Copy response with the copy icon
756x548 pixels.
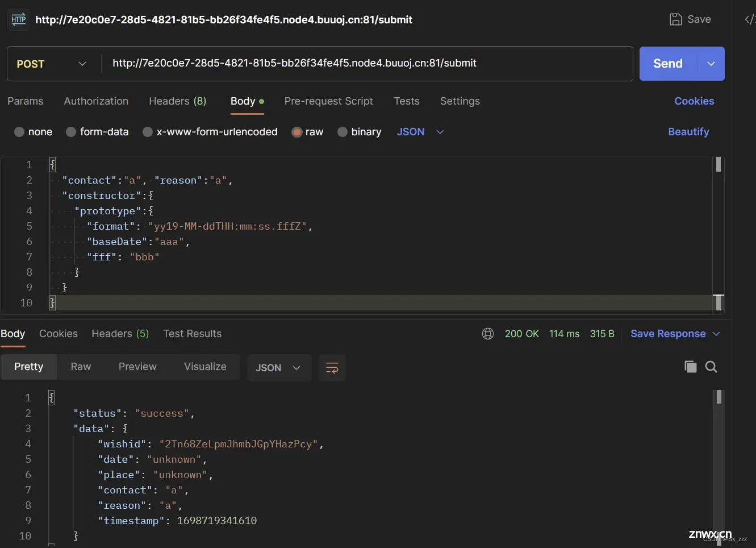click(x=690, y=367)
